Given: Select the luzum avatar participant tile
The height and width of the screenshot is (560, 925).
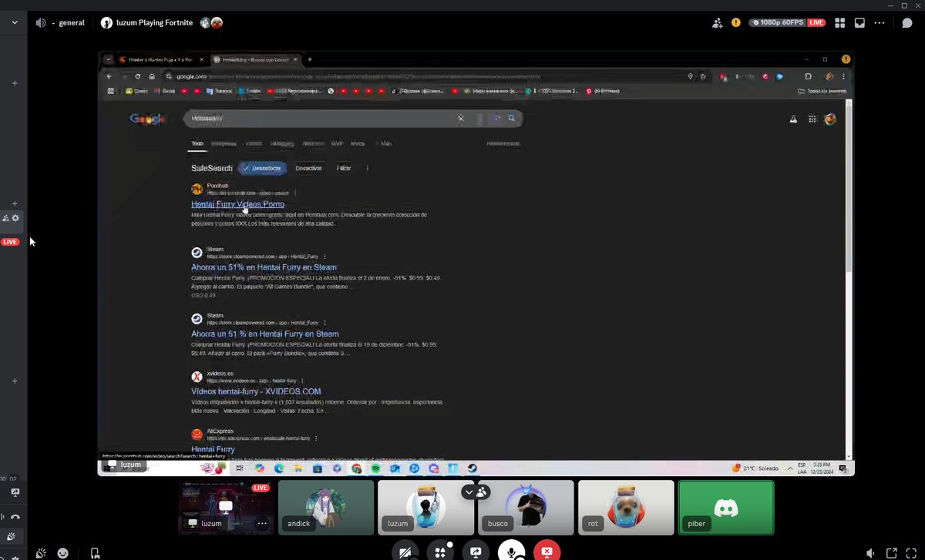Looking at the screenshot, I should click(425, 507).
